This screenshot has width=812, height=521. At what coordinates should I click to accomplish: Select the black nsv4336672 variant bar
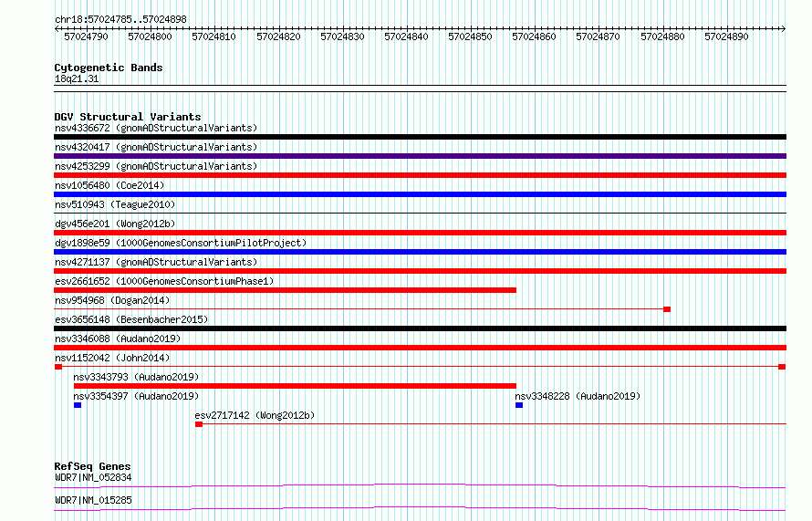(x=420, y=137)
